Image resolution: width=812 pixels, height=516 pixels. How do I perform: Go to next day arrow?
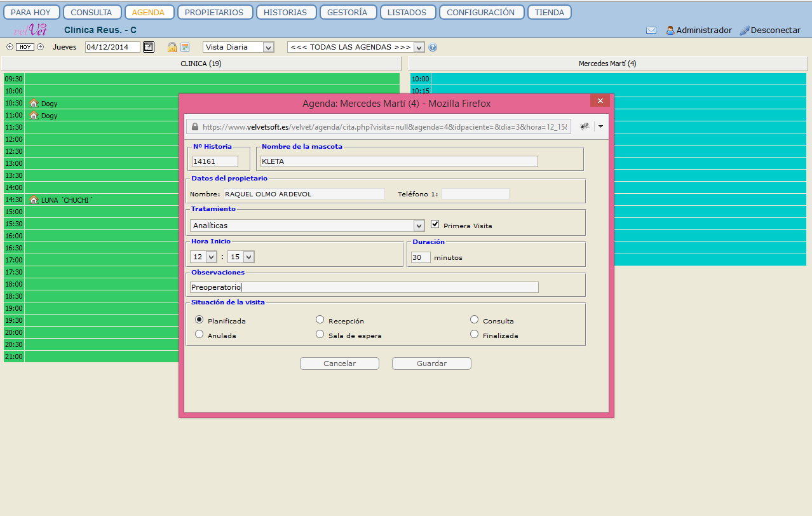click(40, 47)
